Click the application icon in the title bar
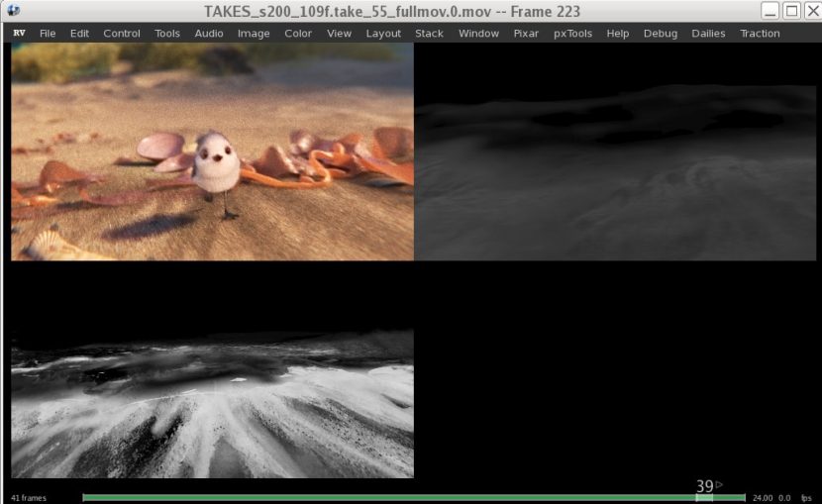The image size is (822, 504). tap(12, 11)
